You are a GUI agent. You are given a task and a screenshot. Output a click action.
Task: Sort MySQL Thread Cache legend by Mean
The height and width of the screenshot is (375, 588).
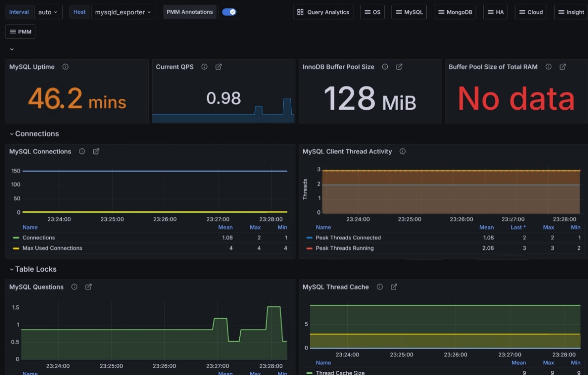pyautogui.click(x=519, y=363)
